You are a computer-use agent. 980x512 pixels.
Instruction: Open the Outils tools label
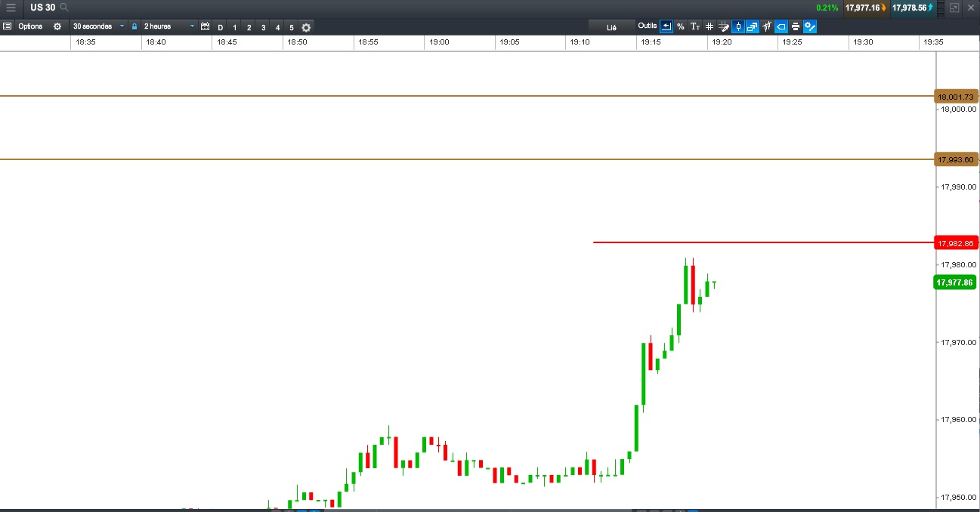coord(648,26)
